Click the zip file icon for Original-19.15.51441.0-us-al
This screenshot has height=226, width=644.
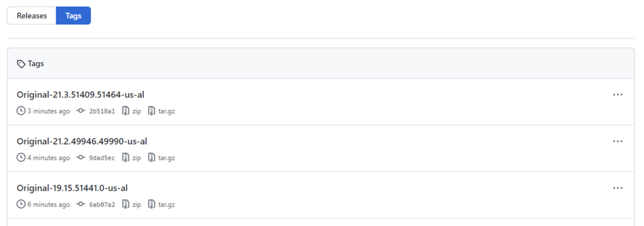pos(125,204)
